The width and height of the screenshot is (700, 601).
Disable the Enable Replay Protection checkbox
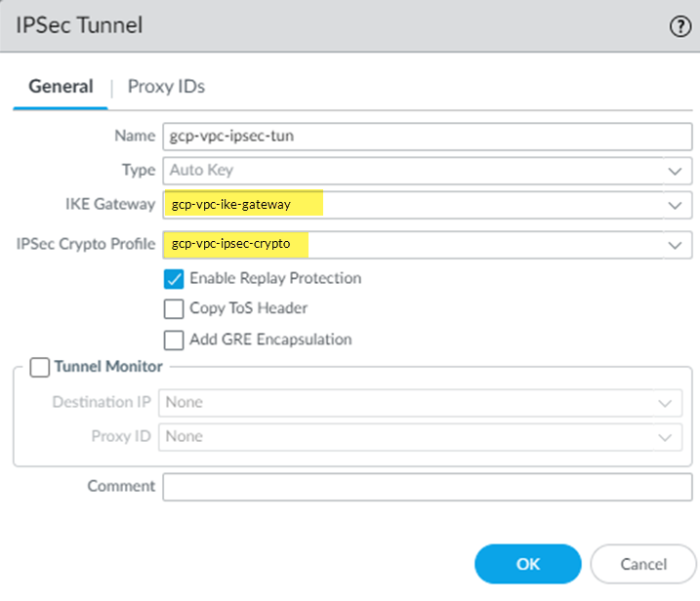(x=174, y=279)
